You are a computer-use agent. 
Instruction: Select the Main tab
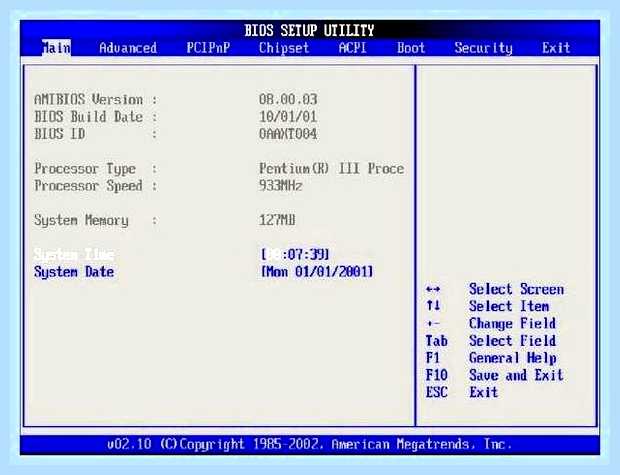[57, 48]
